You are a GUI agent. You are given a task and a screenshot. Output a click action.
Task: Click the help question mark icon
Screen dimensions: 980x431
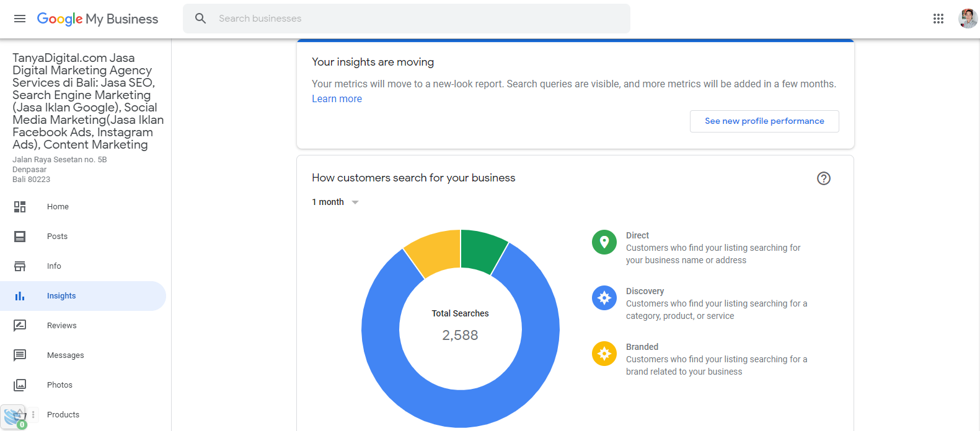(x=824, y=178)
